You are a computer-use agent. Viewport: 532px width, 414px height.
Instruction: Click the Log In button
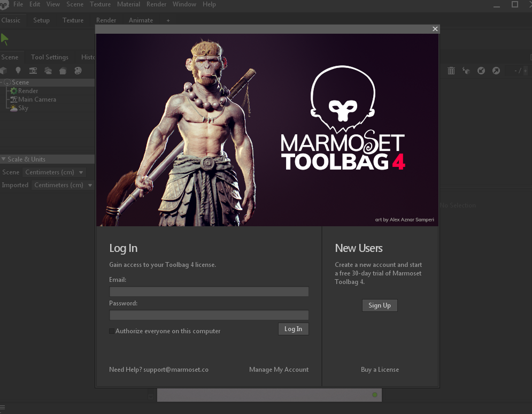tap(294, 329)
